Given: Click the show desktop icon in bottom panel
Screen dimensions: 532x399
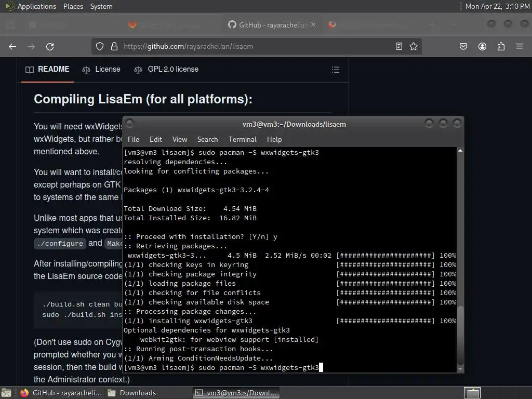Looking at the screenshot, I should tap(6, 393).
